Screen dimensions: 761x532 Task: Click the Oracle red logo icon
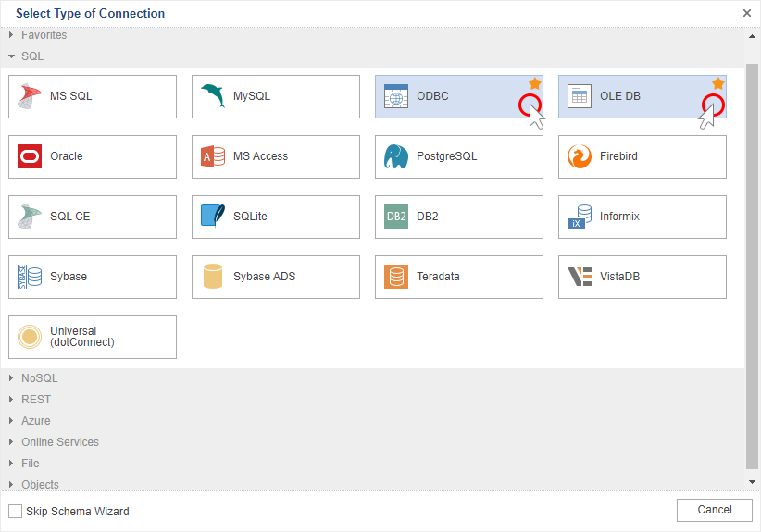[30, 156]
